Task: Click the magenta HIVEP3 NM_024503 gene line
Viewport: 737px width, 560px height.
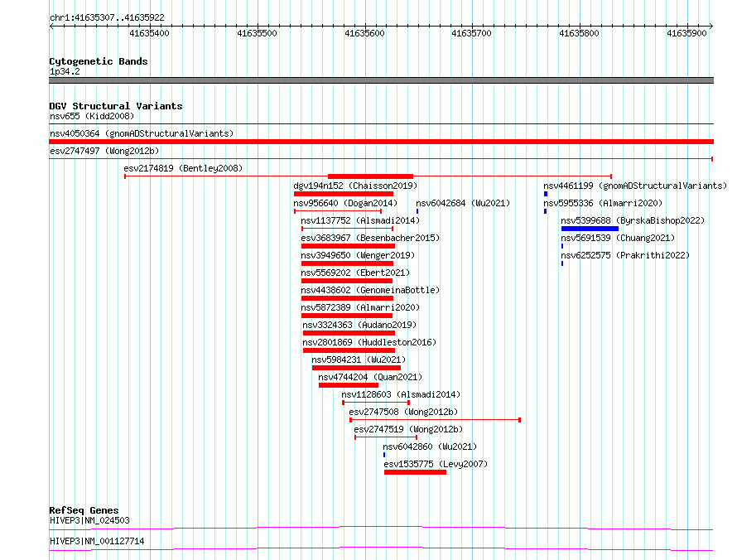Action: coord(381,528)
